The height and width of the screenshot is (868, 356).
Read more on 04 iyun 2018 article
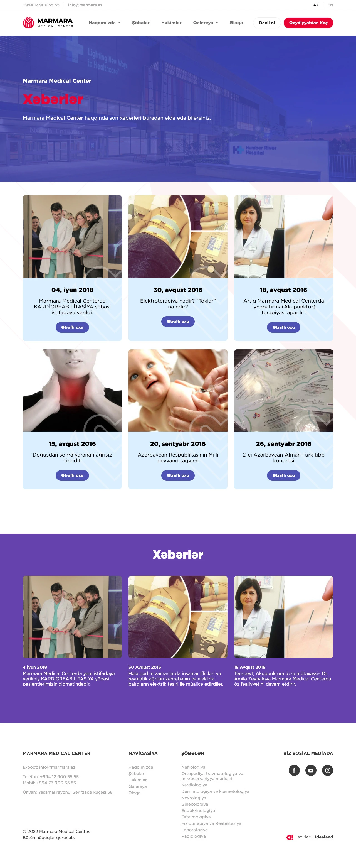click(72, 327)
